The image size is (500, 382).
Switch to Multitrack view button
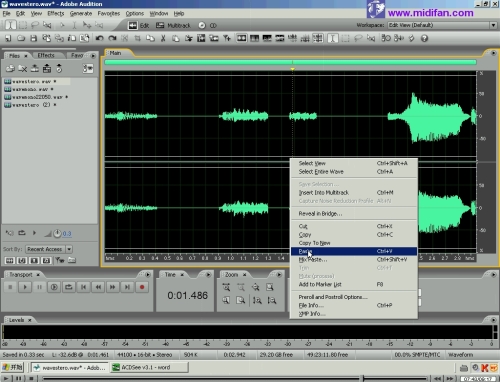tap(173, 25)
